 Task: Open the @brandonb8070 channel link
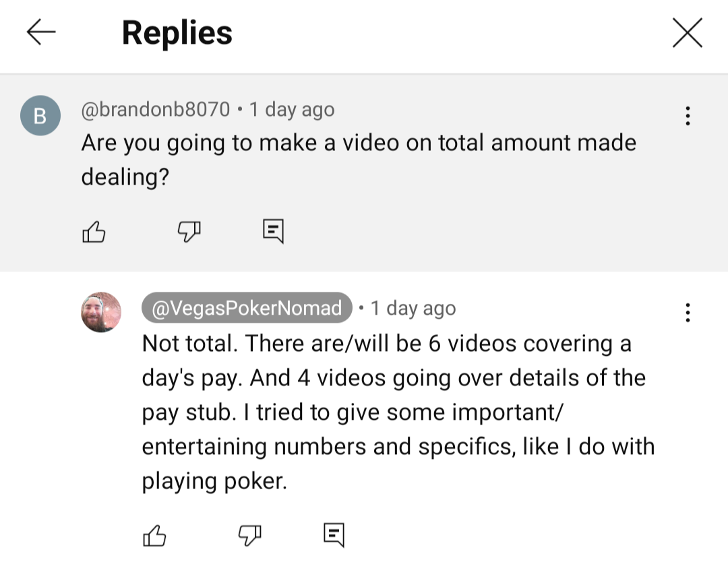(156, 109)
